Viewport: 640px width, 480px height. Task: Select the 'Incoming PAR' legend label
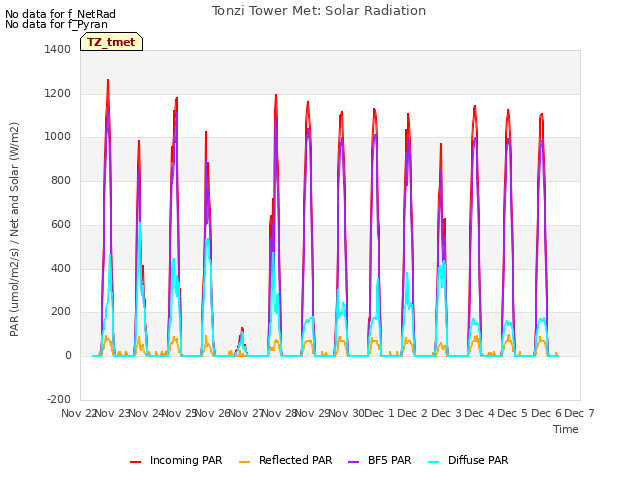[x=186, y=460]
